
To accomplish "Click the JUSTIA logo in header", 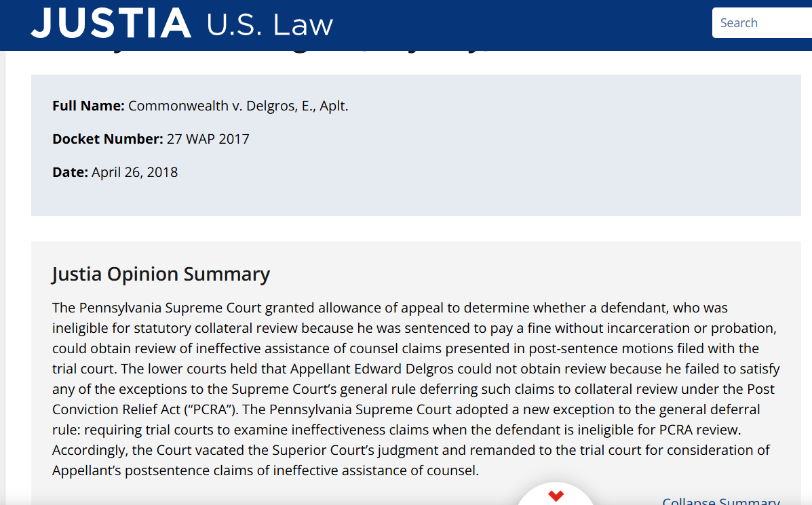I will click(111, 23).
